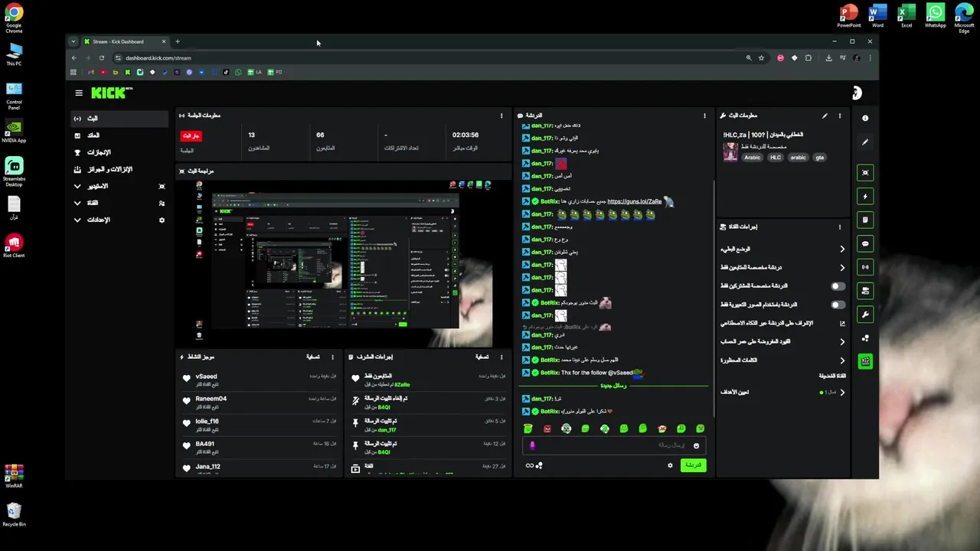980x551 pixels.
Task: Open AI chat moderation external link
Action: pos(841,323)
